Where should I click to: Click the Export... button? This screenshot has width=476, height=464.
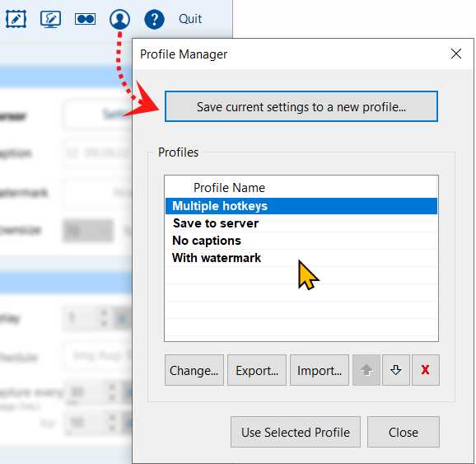coord(257,370)
